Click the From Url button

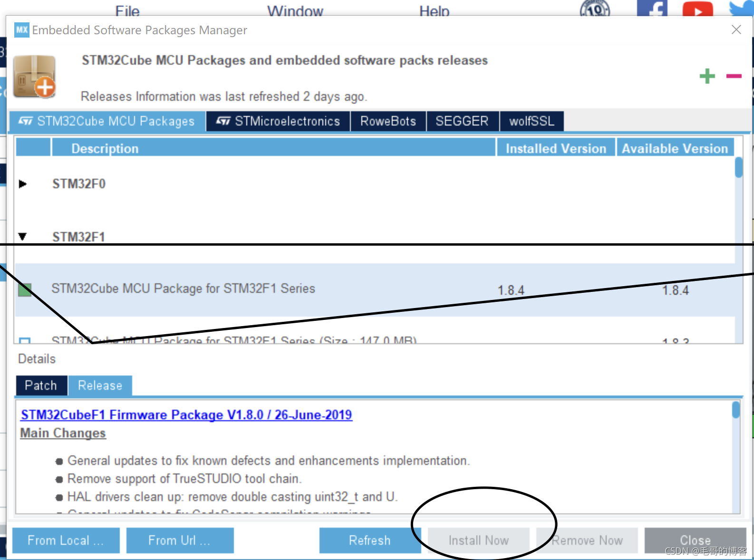(180, 541)
